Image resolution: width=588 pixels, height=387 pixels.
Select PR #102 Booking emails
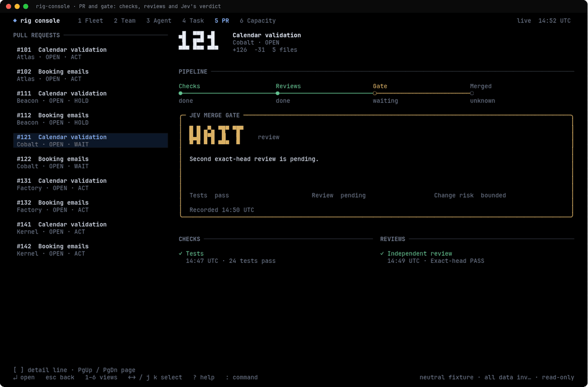tap(90, 75)
